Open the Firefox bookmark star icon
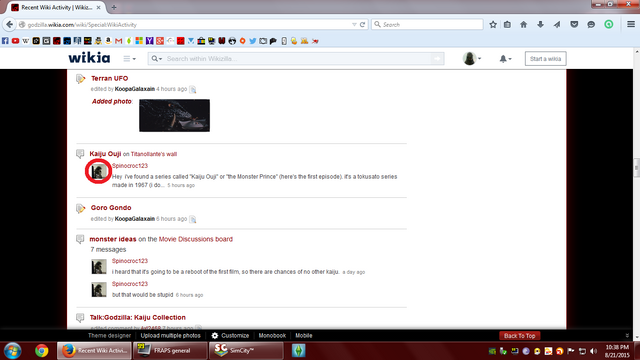The image size is (640, 360). pos(493,24)
